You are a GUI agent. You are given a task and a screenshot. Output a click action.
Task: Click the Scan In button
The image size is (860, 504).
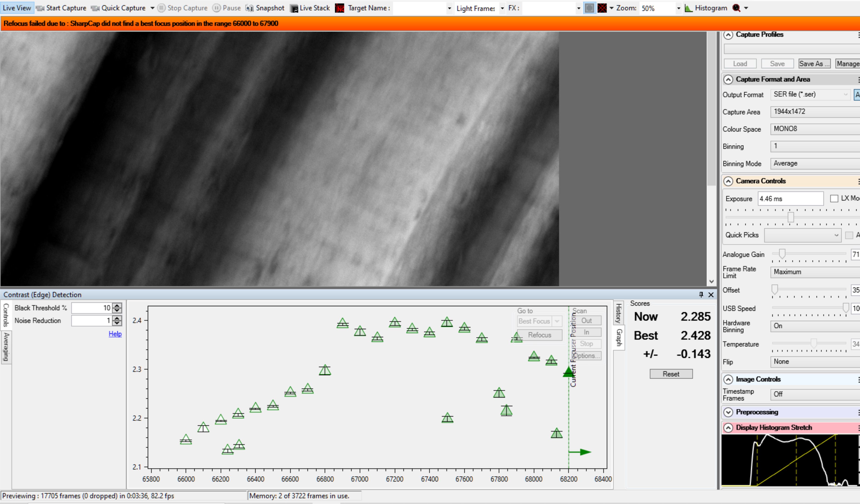click(586, 332)
